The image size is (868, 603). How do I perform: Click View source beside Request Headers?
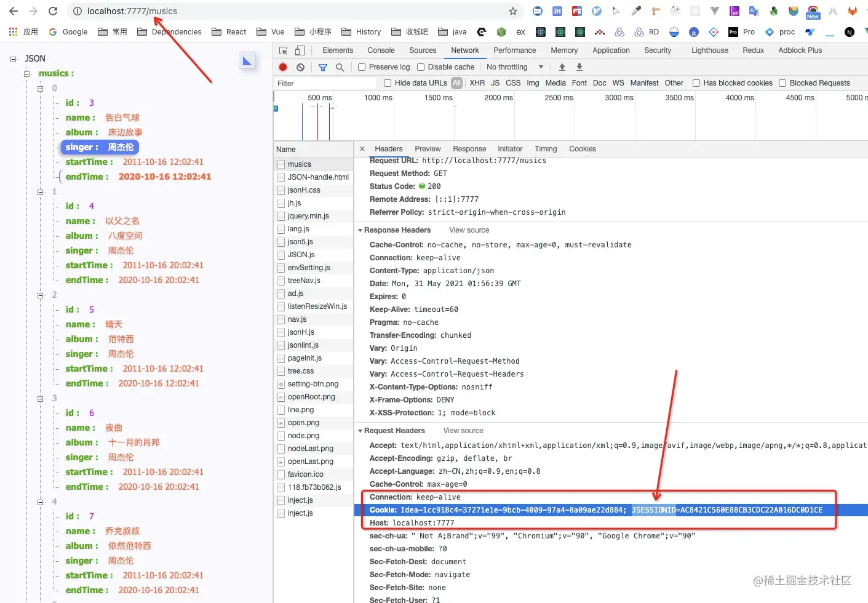pyautogui.click(x=463, y=431)
